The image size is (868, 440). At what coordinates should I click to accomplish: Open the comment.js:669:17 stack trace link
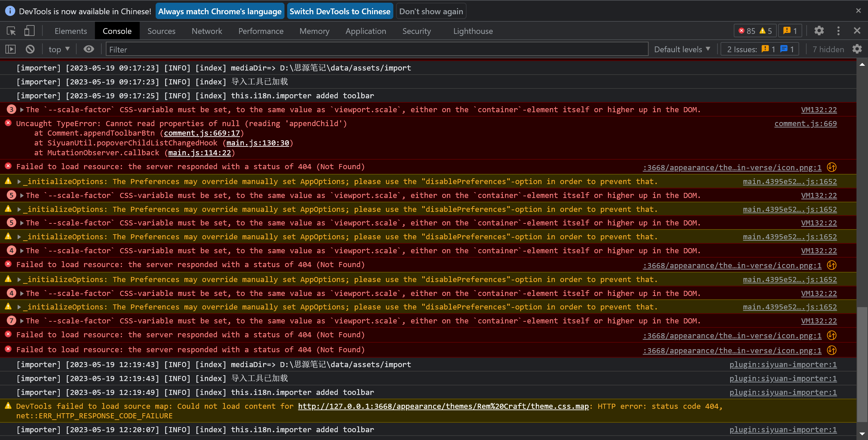tap(202, 133)
